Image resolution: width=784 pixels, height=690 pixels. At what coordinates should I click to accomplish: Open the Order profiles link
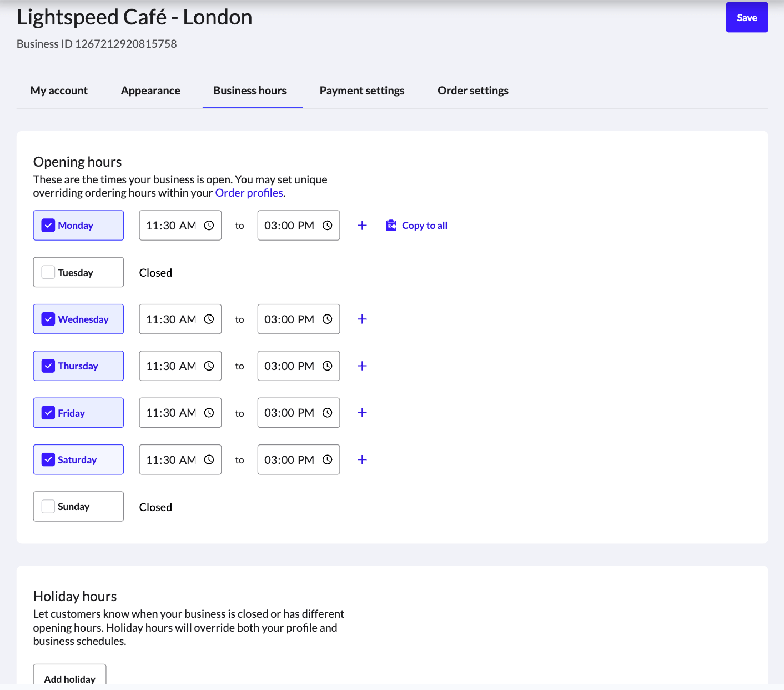point(249,193)
